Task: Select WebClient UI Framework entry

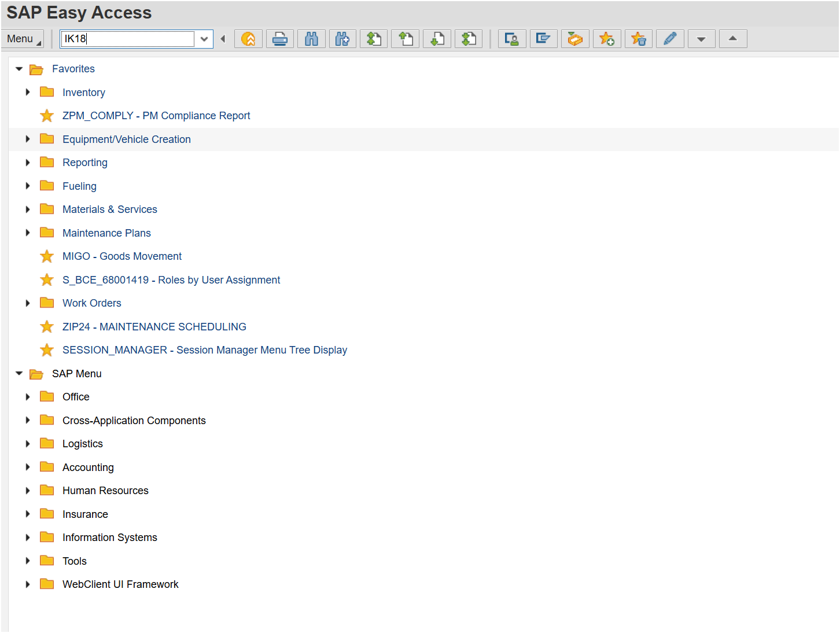Action: click(120, 584)
